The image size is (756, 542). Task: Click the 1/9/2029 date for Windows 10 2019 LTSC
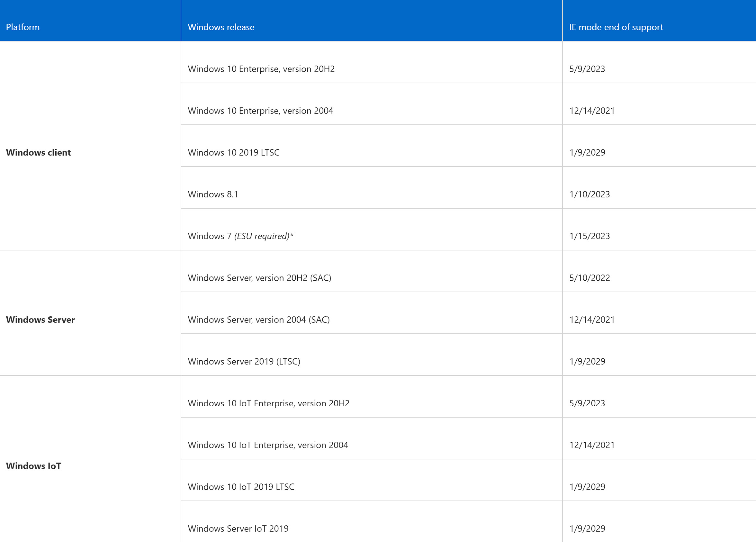(587, 152)
